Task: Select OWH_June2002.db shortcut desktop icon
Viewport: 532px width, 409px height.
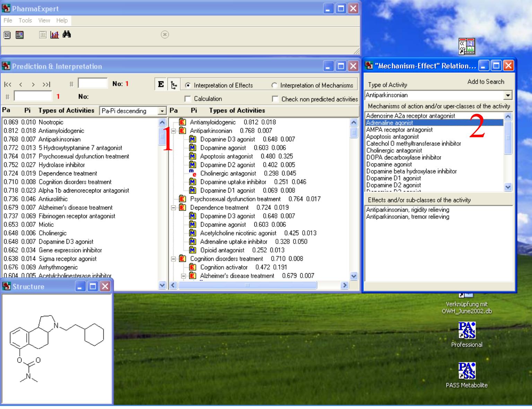Action: coord(467,304)
